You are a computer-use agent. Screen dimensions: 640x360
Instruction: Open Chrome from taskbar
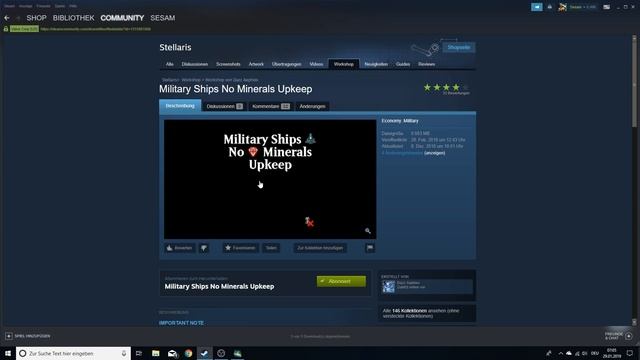pos(188,353)
